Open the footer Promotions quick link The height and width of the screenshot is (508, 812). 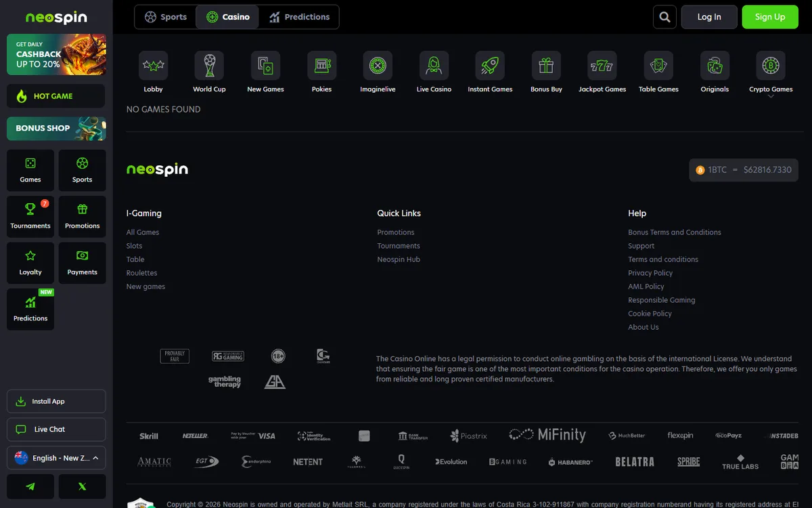pos(396,232)
